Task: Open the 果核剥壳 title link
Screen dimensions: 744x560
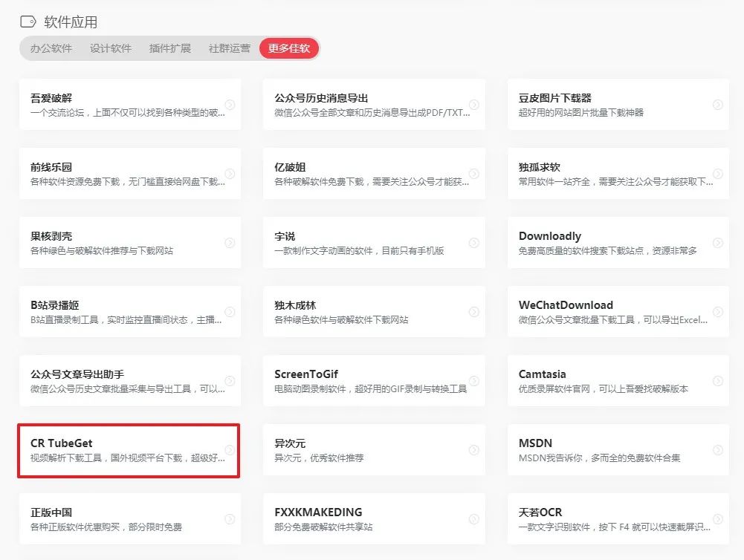Action: (x=51, y=236)
